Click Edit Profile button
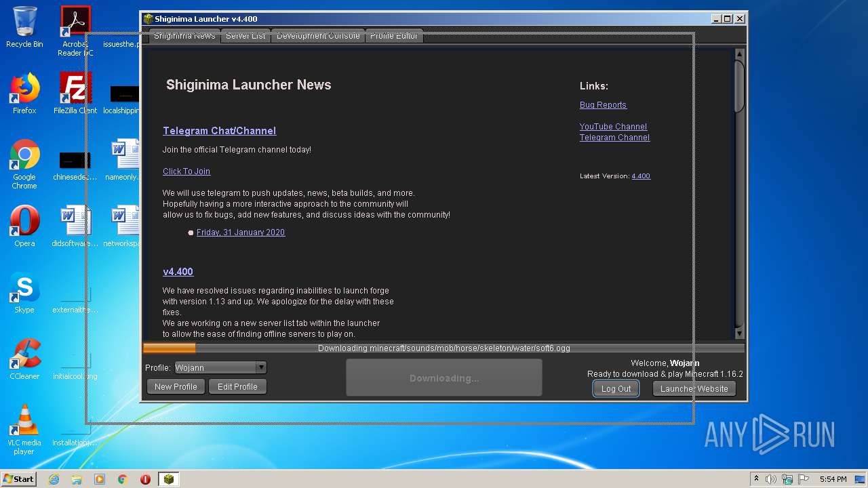 click(x=237, y=387)
